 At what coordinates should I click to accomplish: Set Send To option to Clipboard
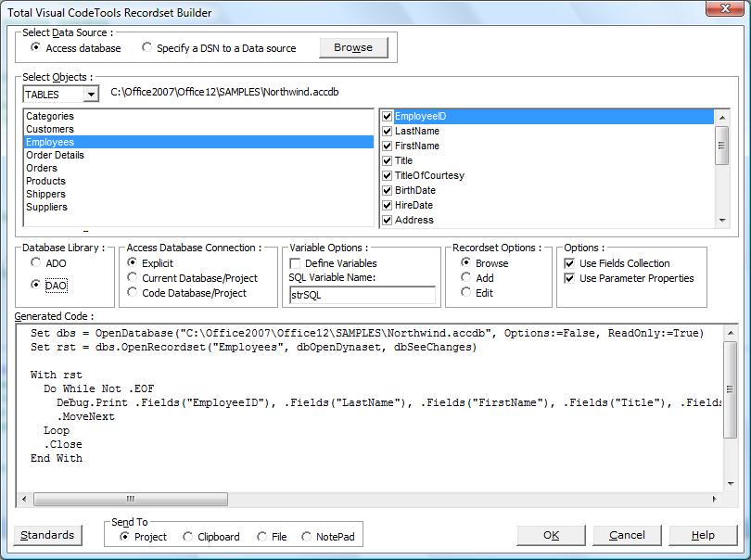coord(188,537)
